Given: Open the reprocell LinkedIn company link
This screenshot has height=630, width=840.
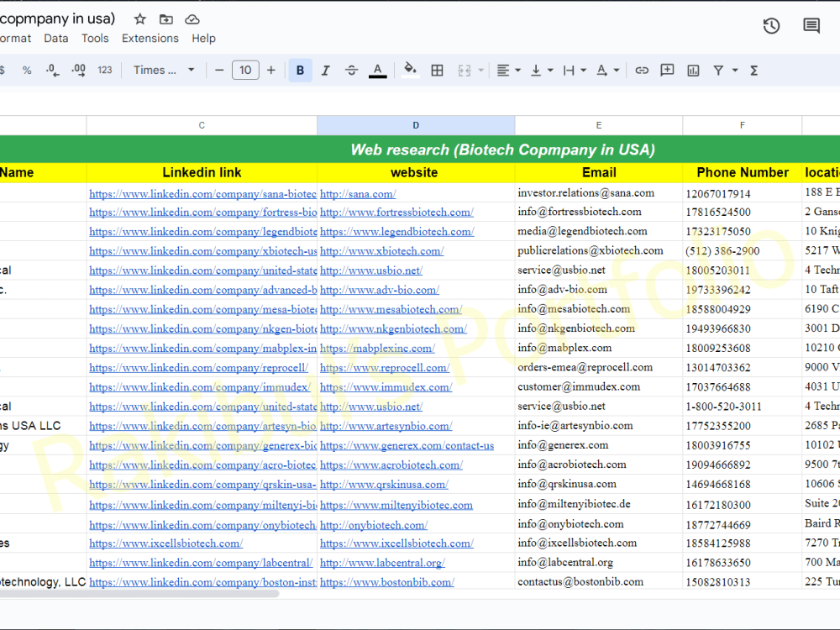Looking at the screenshot, I should coord(199,368).
